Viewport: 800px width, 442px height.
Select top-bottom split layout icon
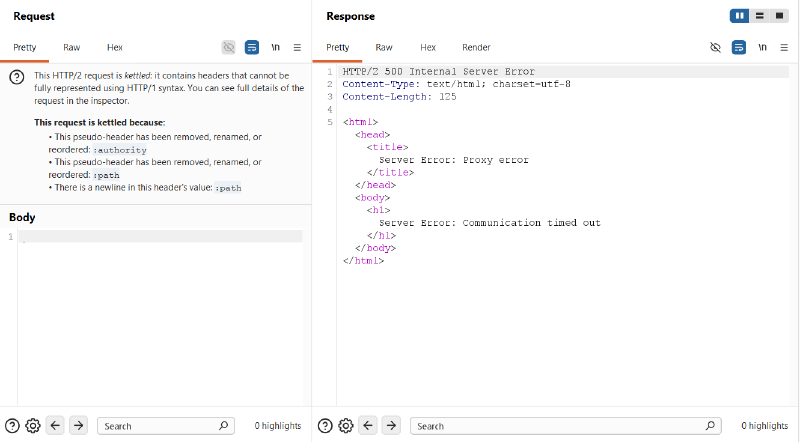point(759,16)
